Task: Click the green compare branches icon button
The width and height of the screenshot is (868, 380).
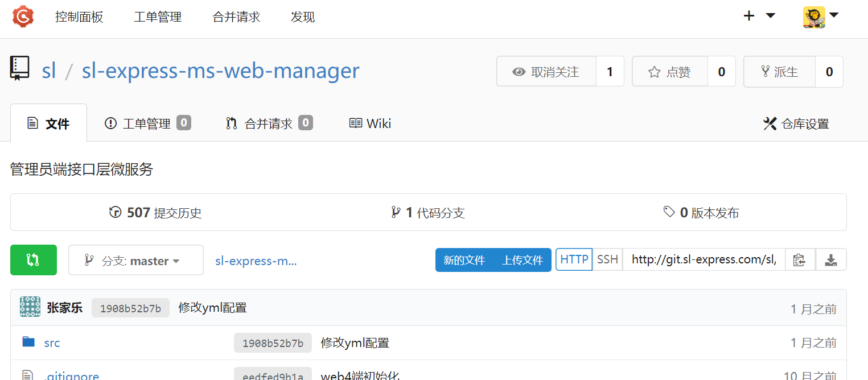Action: point(34,260)
